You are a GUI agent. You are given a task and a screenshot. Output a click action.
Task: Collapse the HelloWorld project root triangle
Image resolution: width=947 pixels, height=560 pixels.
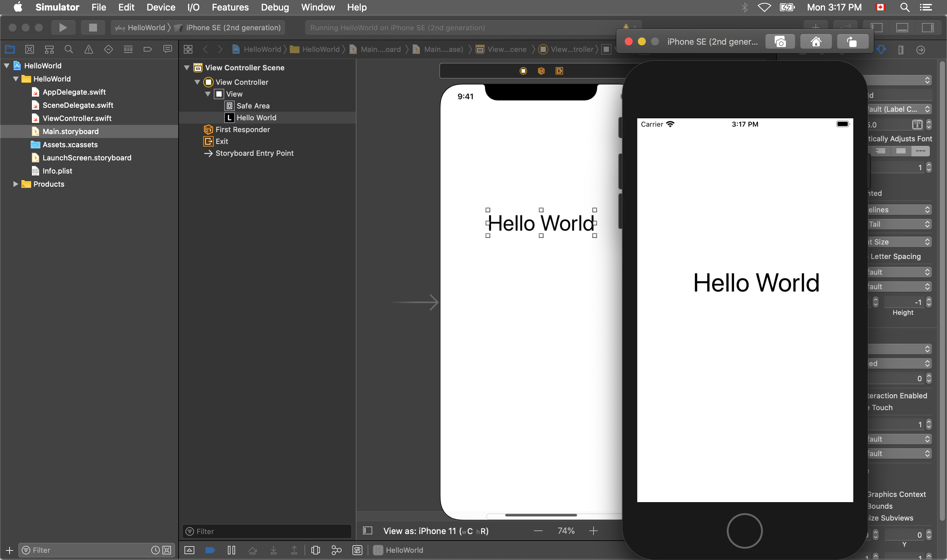tap(7, 66)
